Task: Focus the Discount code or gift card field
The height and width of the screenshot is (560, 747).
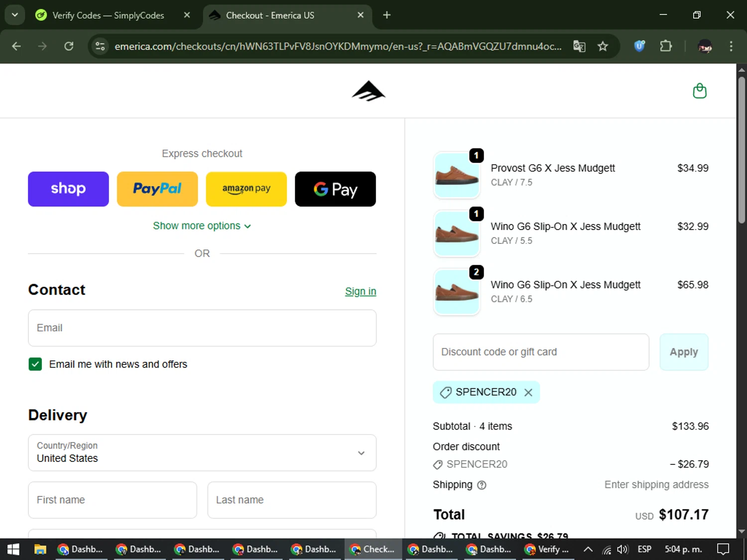Action: (x=541, y=352)
